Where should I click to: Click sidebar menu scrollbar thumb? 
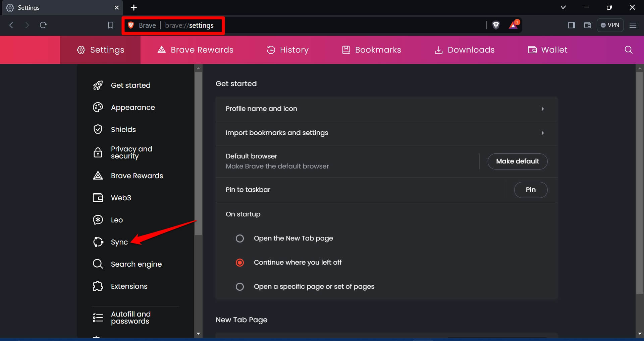coord(198,153)
